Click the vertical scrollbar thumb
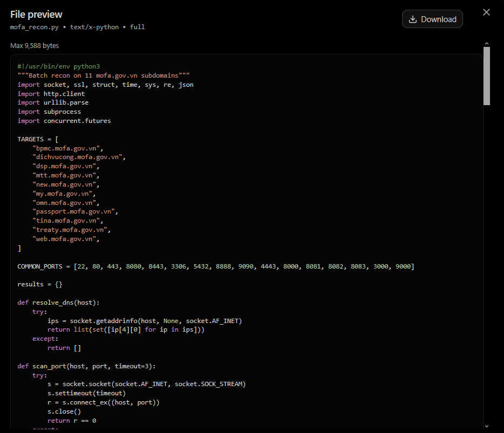The width and height of the screenshot is (504, 433). [x=487, y=76]
